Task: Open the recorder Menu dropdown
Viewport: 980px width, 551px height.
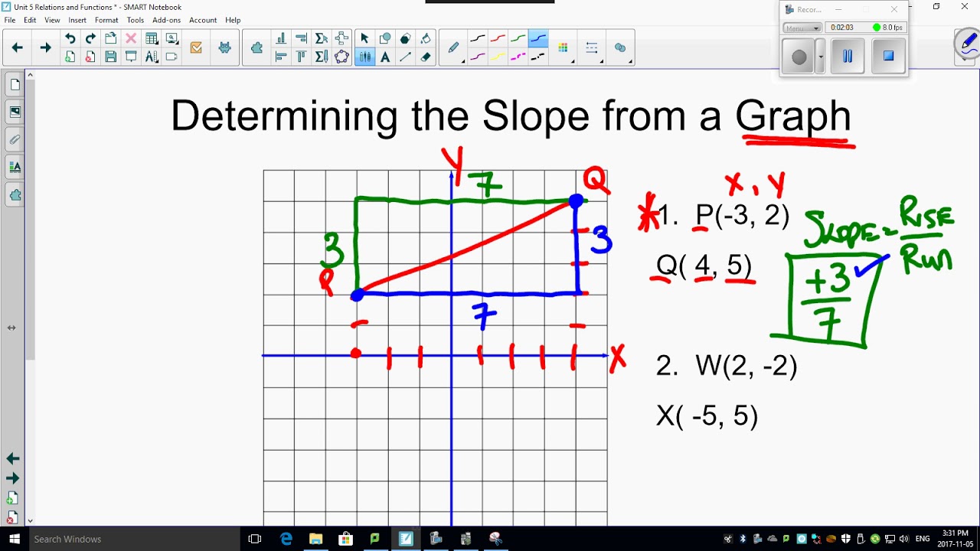Action: [802, 28]
